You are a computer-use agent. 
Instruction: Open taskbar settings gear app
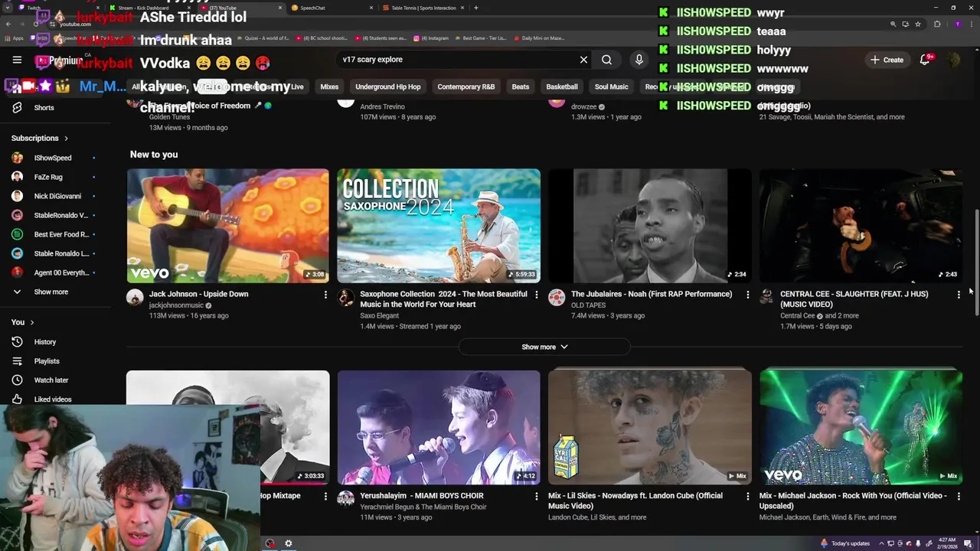coord(289,543)
